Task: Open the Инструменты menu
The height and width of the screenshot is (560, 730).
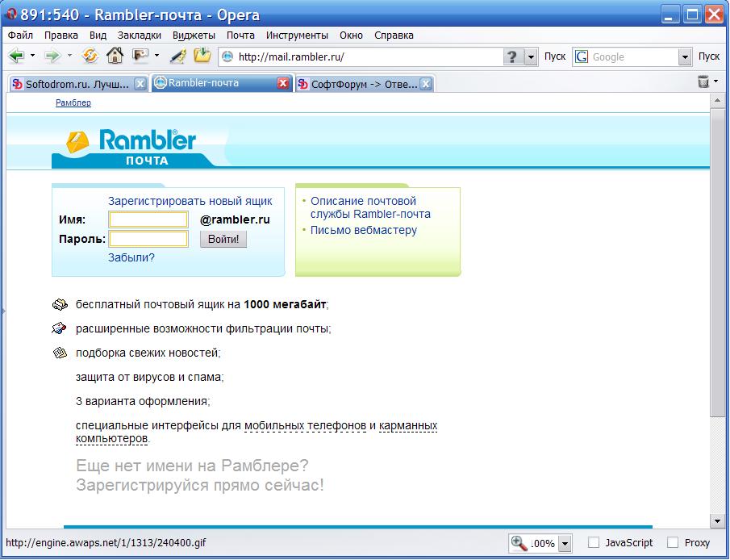Action: tap(297, 36)
